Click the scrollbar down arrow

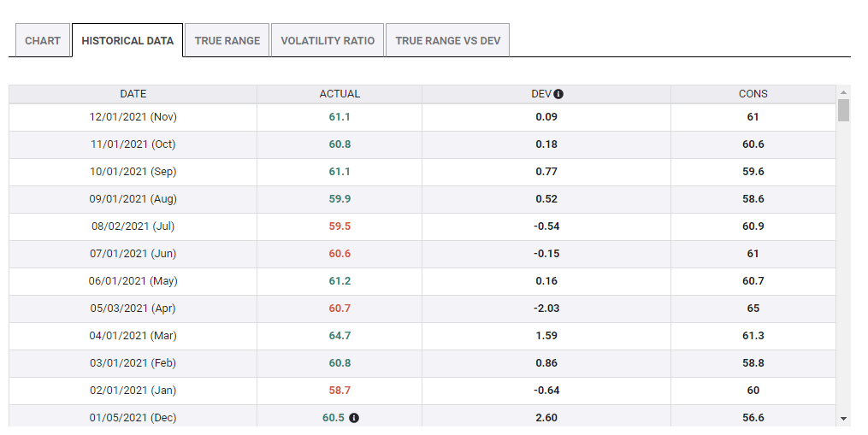[x=844, y=419]
